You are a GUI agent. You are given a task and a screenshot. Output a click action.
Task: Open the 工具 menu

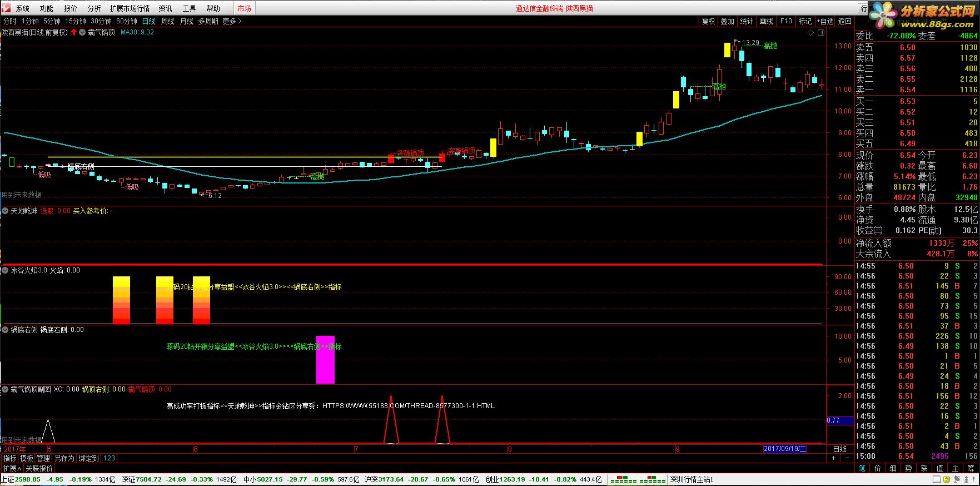(190, 8)
